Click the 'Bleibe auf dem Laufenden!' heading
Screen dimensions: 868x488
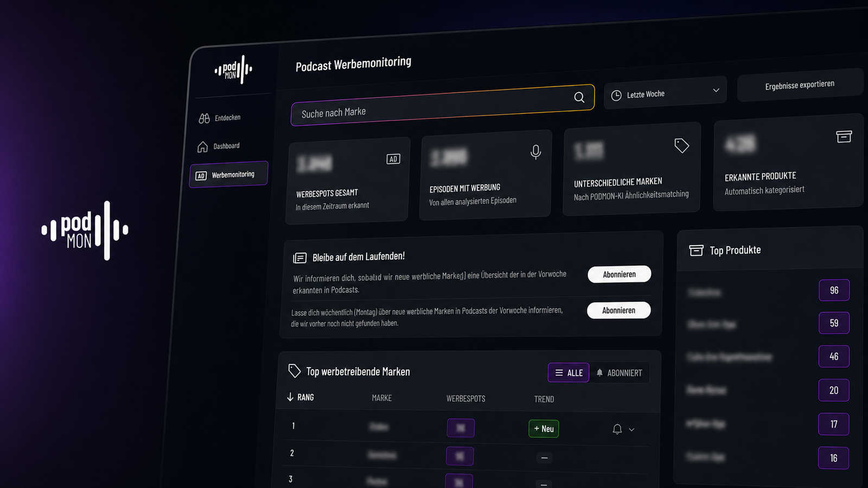point(359,256)
